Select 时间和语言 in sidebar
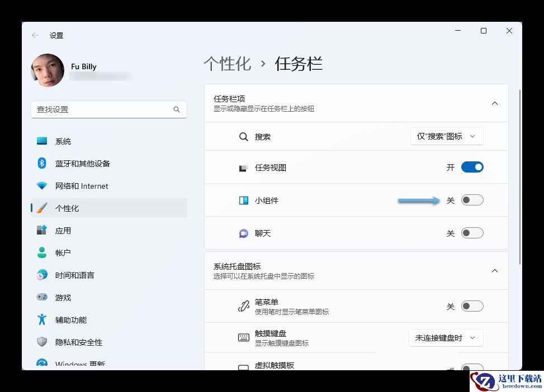The width and height of the screenshot is (544, 392). 109,275
